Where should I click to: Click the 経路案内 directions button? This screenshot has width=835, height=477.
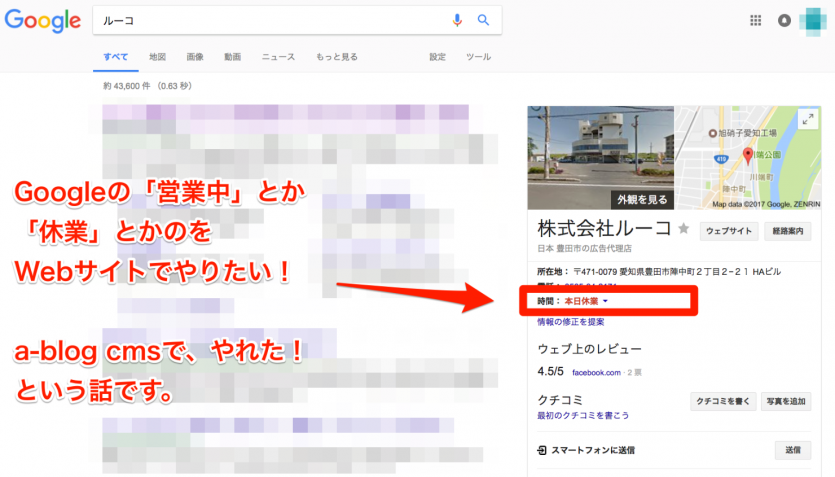pos(788,229)
